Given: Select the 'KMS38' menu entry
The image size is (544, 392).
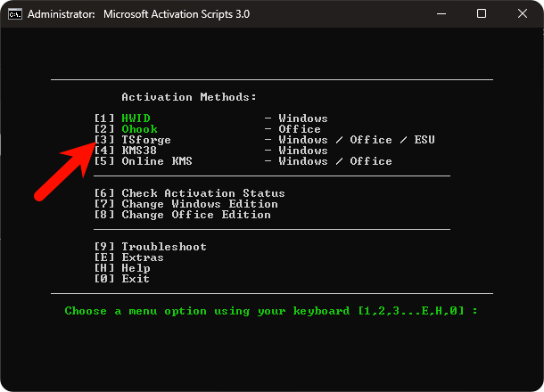Looking at the screenshot, I should coord(139,151).
